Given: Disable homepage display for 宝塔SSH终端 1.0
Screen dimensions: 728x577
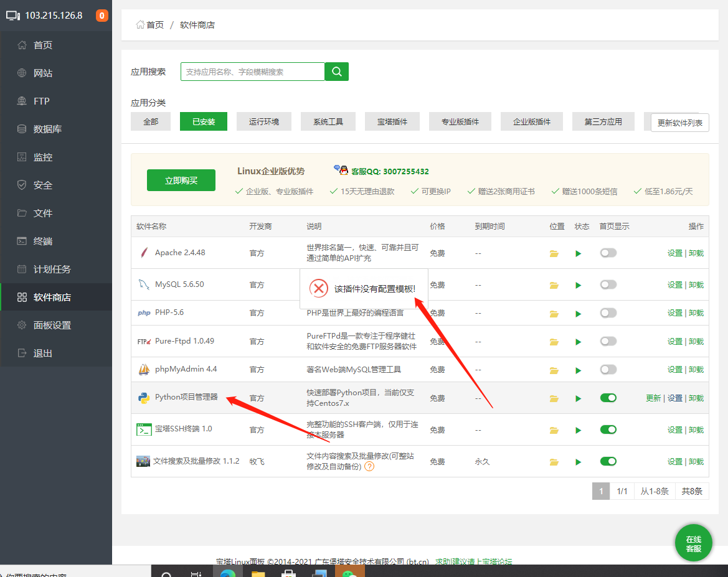Looking at the screenshot, I should pyautogui.click(x=608, y=429).
